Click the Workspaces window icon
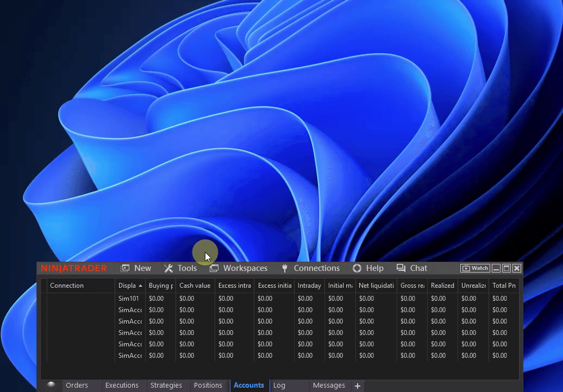 click(214, 268)
